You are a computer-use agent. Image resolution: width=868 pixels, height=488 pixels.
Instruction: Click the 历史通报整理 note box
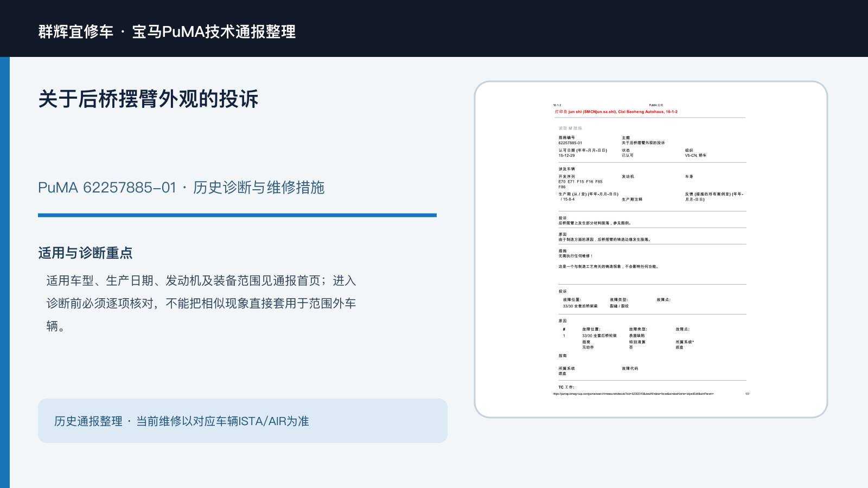(242, 421)
